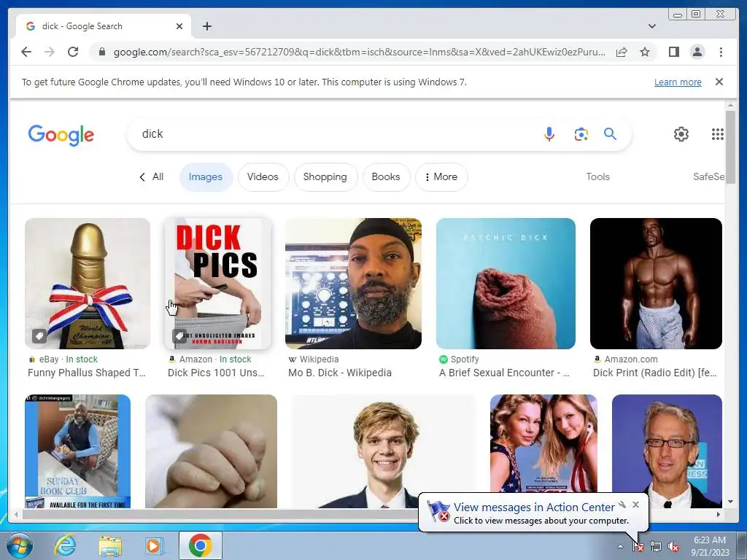Open Chrome profile avatar
The height and width of the screenshot is (560, 747).
697,52
